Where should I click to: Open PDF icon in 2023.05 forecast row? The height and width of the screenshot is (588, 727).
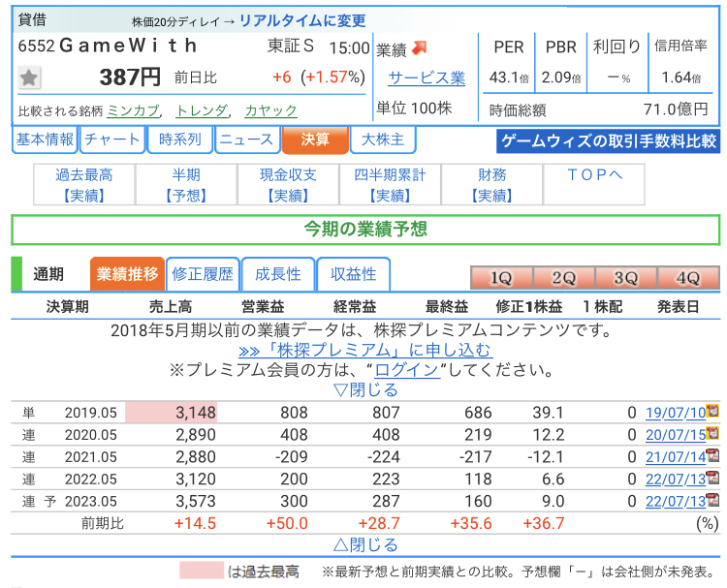tap(712, 500)
